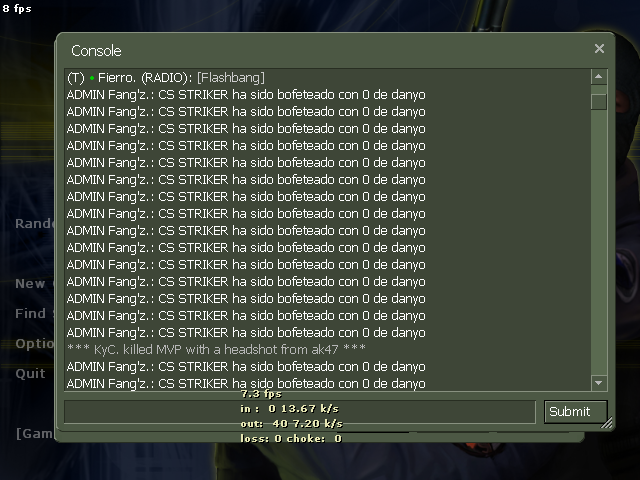Select the Fierro Flashbang radio message line
640x480 pixels.
pos(166,78)
